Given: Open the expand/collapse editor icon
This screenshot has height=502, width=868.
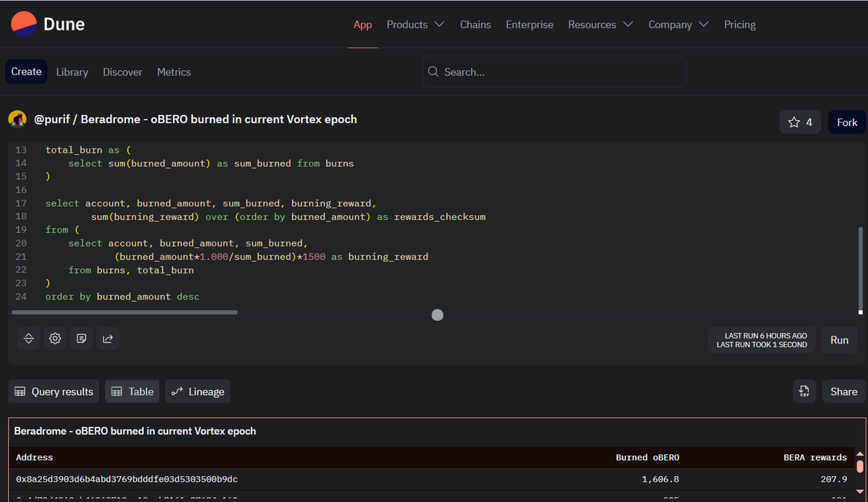Looking at the screenshot, I should pos(29,339).
